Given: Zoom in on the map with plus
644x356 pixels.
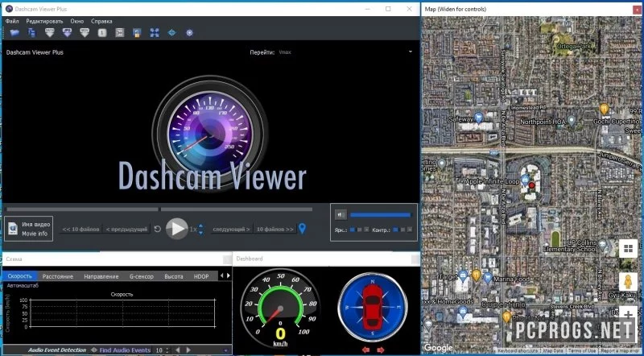Looking at the screenshot, I should pyautogui.click(x=628, y=315).
